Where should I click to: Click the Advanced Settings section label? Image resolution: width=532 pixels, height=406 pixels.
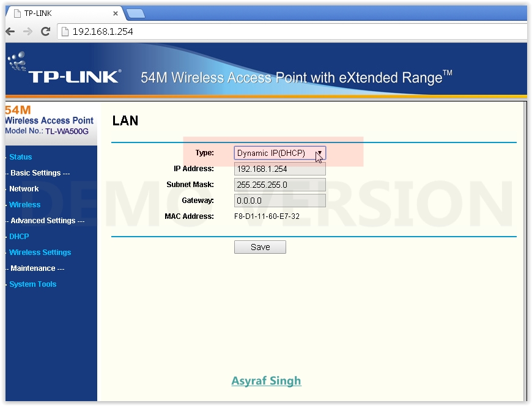pyautogui.click(x=45, y=221)
